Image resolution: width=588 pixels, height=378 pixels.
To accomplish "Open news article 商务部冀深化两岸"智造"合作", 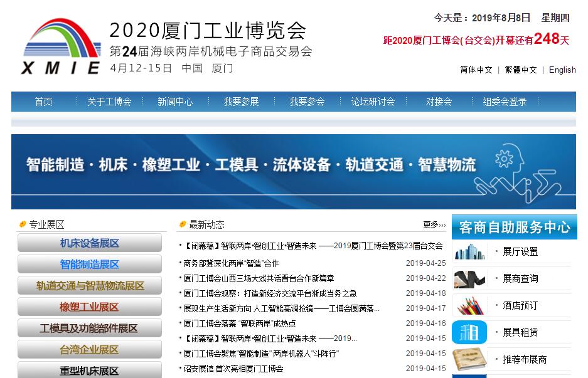I will (231, 263).
